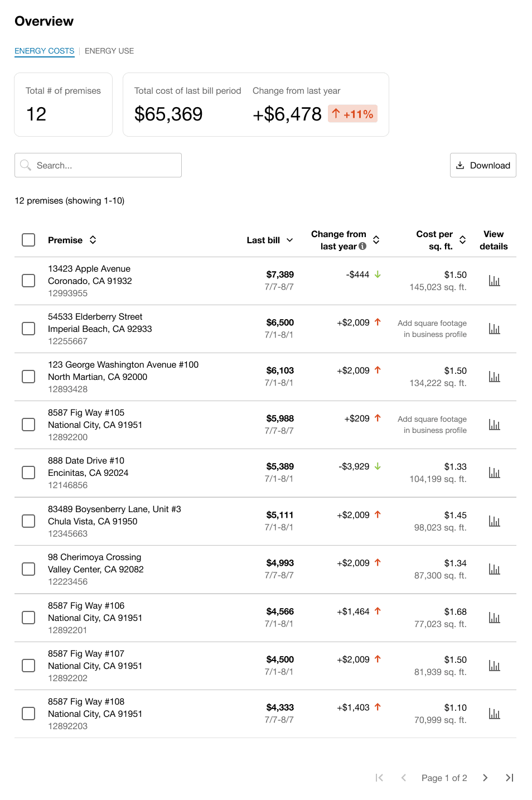Switch to the Energy Use tab
532x800 pixels.
point(109,51)
